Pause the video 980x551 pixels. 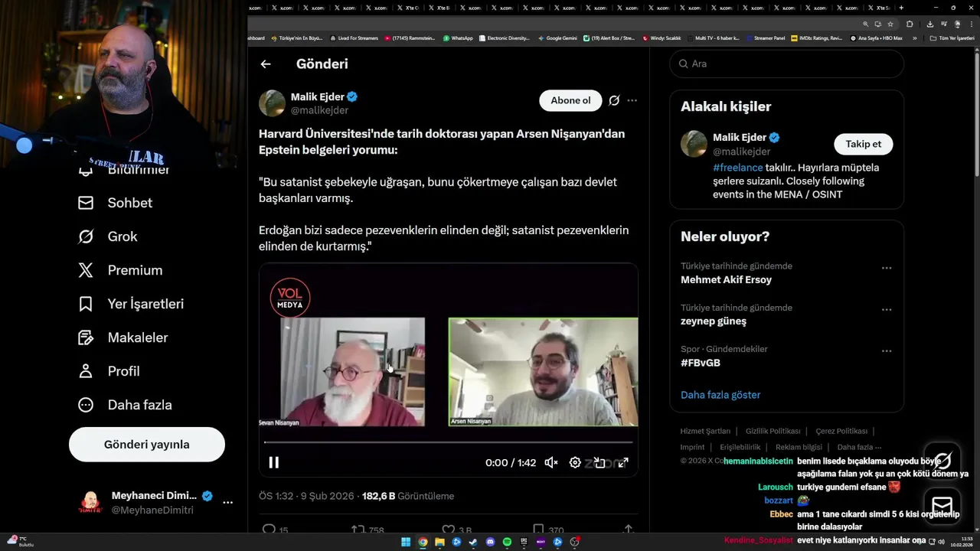(273, 462)
